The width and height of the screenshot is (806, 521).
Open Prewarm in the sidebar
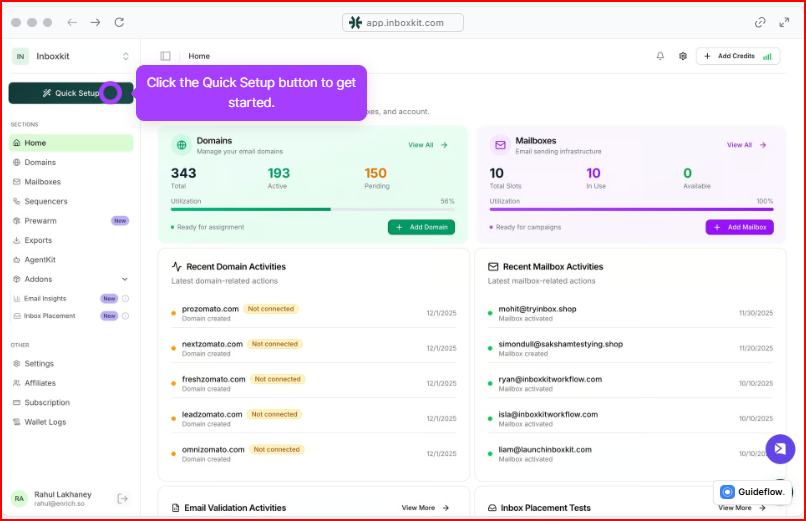point(71,221)
